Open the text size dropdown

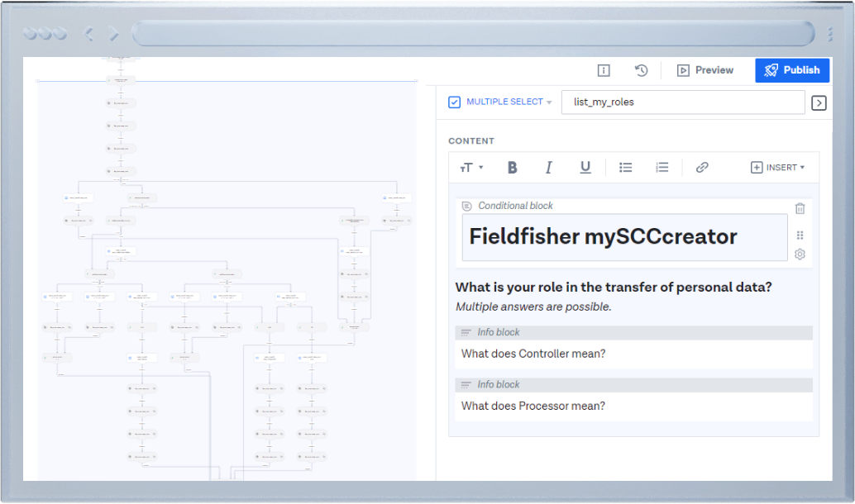coord(471,168)
